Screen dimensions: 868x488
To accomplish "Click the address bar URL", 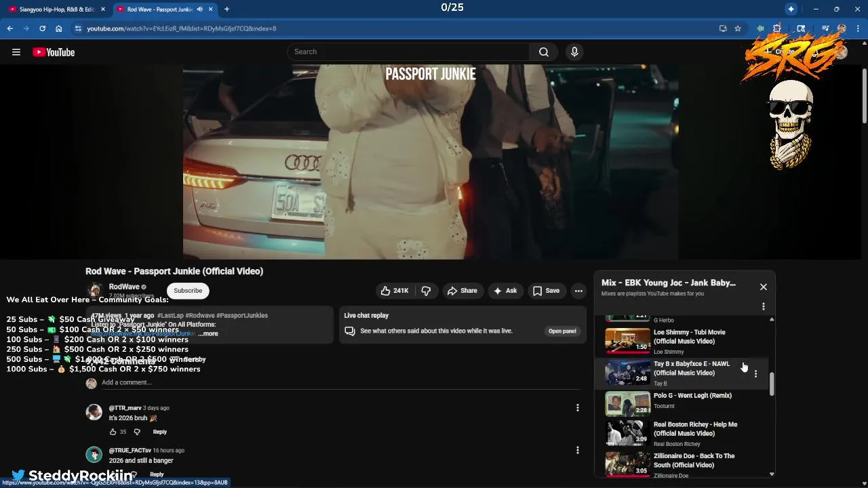I will point(181,28).
